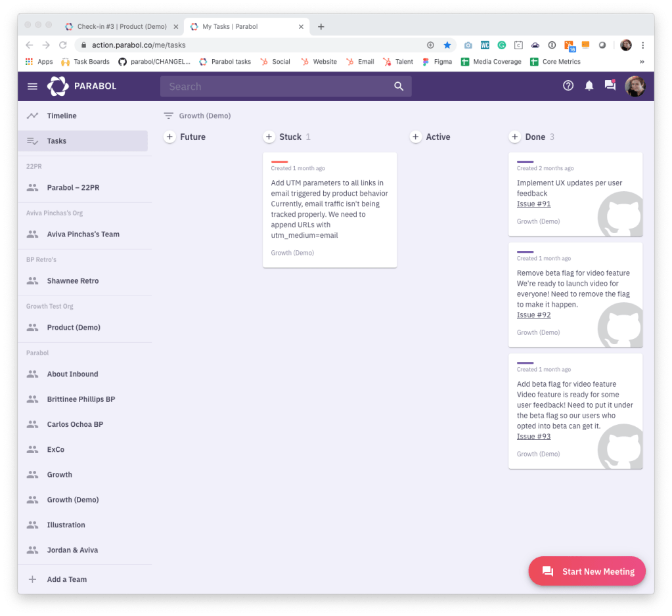The image size is (672, 616).
Task: Open the help question mark icon
Action: tap(568, 85)
